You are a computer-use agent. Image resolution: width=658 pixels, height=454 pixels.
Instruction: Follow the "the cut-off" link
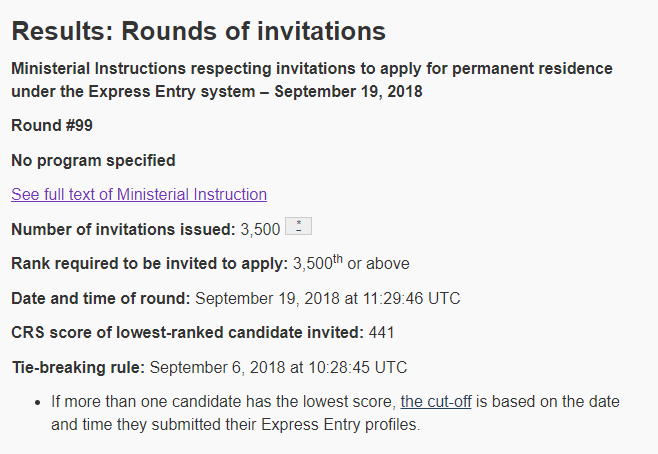tap(439, 402)
